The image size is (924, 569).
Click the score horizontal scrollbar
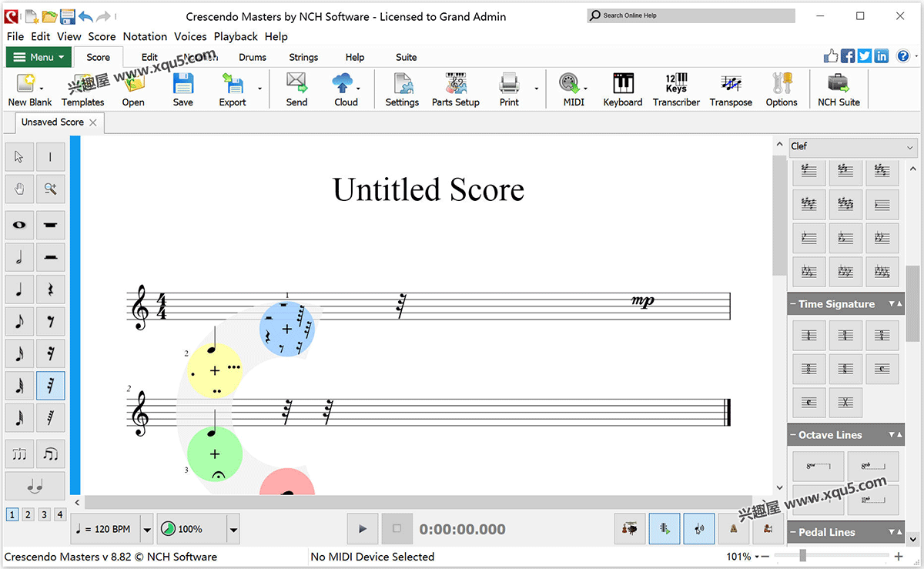tap(418, 502)
